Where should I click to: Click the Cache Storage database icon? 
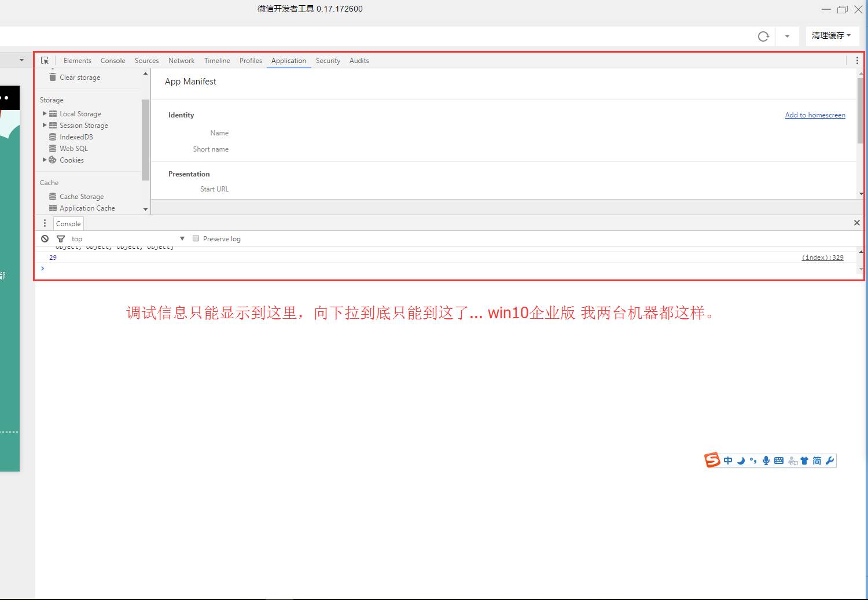coord(53,196)
